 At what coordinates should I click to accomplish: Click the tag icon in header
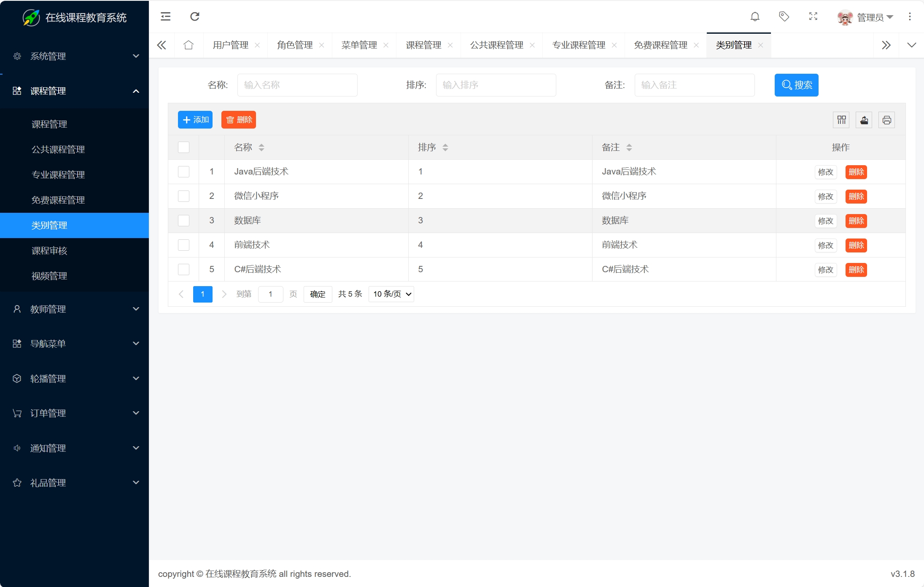point(784,16)
